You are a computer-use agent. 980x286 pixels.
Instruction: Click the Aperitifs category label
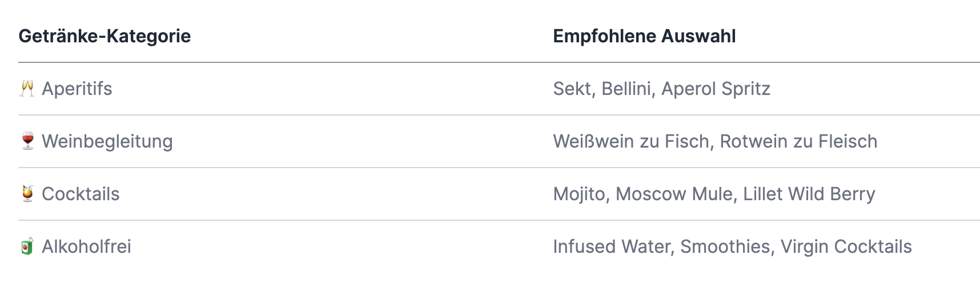[77, 89]
